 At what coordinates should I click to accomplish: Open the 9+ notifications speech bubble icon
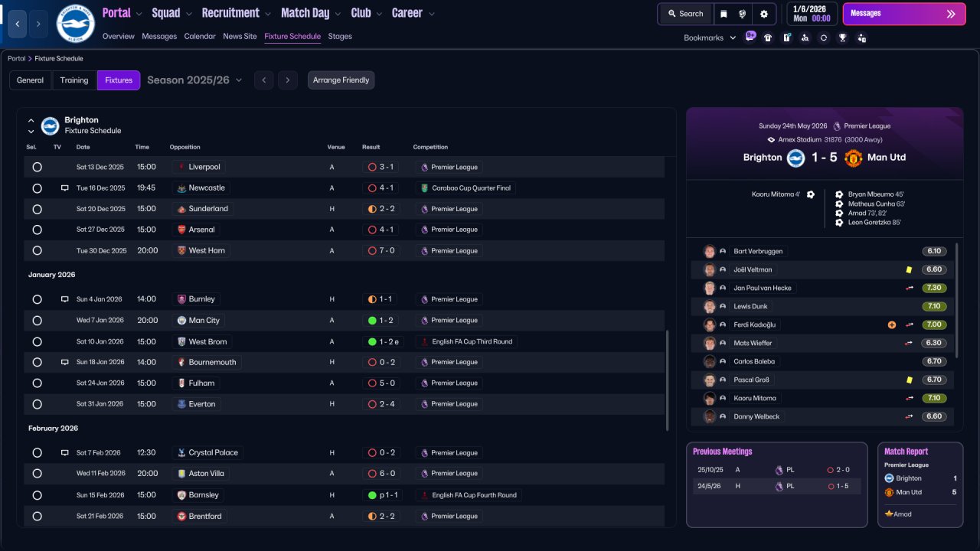[x=750, y=37]
